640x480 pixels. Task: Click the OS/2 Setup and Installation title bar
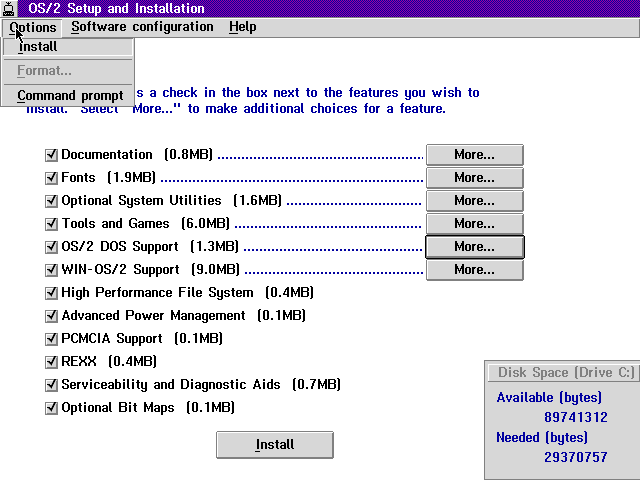(329, 9)
